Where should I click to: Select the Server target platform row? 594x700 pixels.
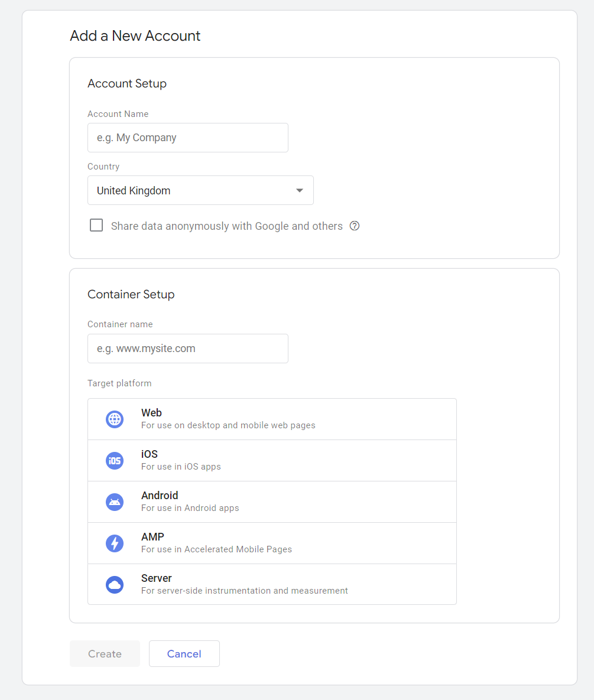click(x=272, y=585)
